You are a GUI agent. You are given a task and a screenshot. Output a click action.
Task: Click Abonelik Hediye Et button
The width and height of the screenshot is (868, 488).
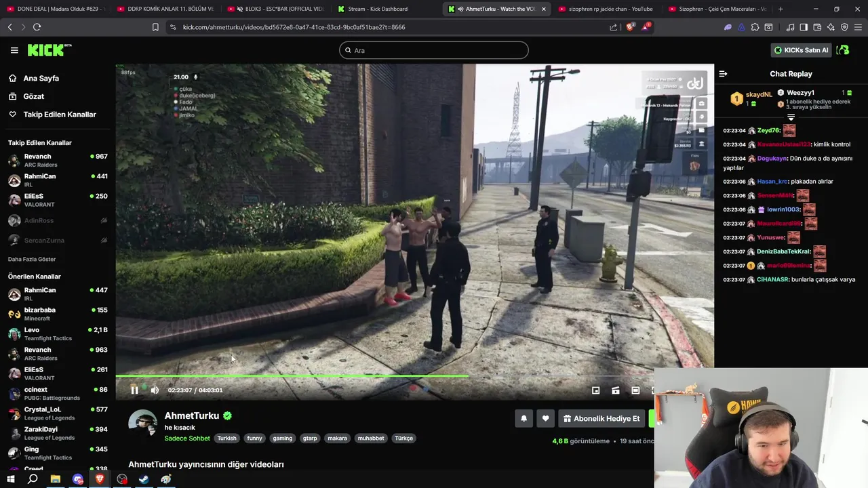click(x=601, y=419)
